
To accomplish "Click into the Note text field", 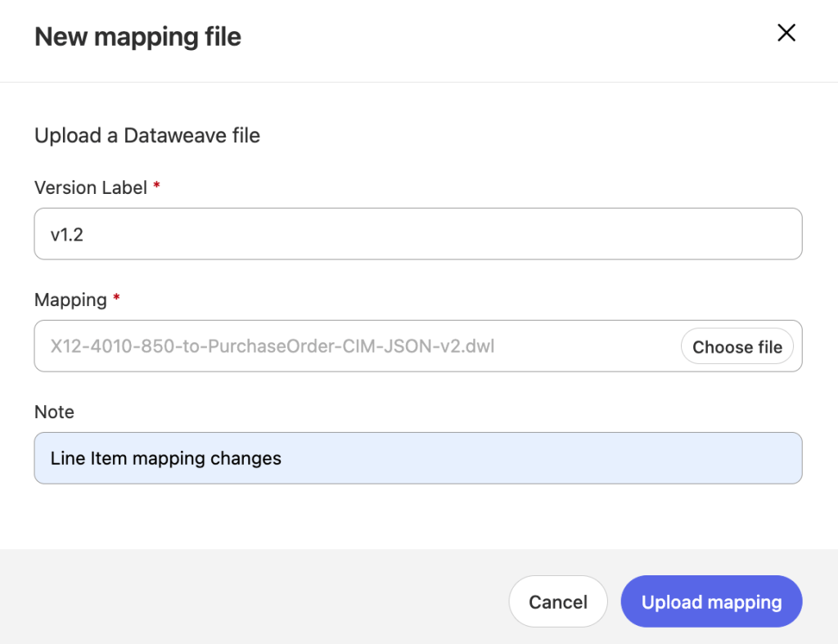I will [x=417, y=458].
